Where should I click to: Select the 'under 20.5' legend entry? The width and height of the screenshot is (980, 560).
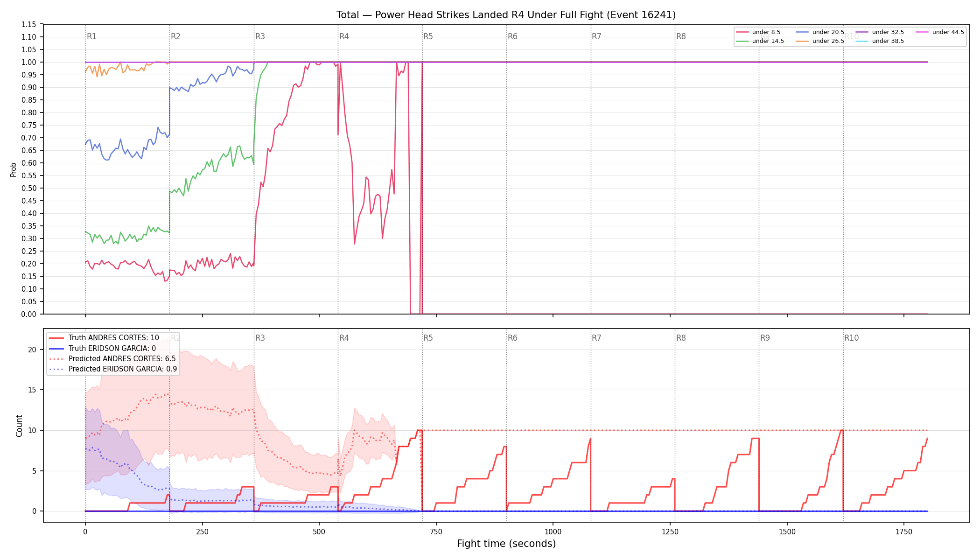coord(820,32)
